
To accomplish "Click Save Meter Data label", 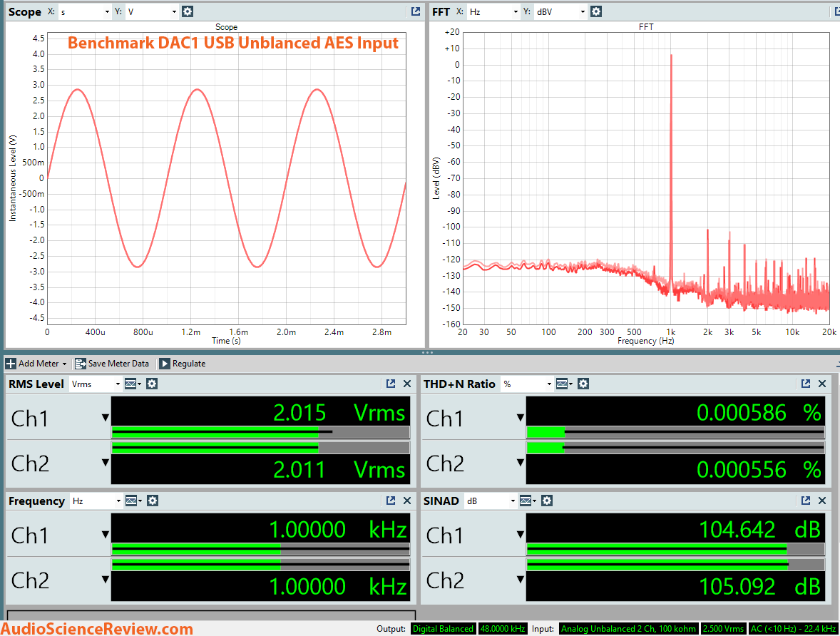I will pos(118,363).
